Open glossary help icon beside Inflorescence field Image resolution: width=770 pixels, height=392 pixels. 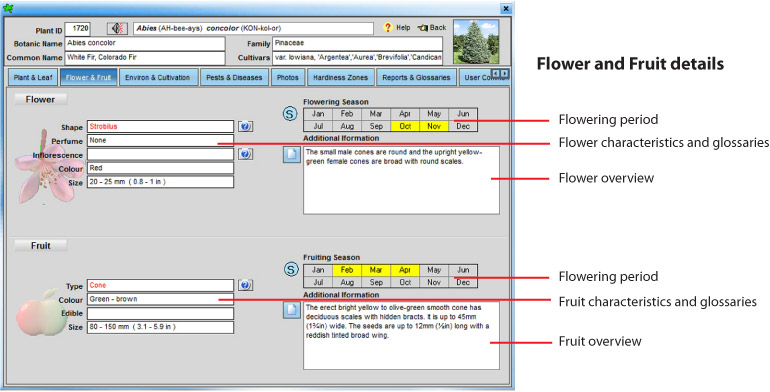coord(246,154)
